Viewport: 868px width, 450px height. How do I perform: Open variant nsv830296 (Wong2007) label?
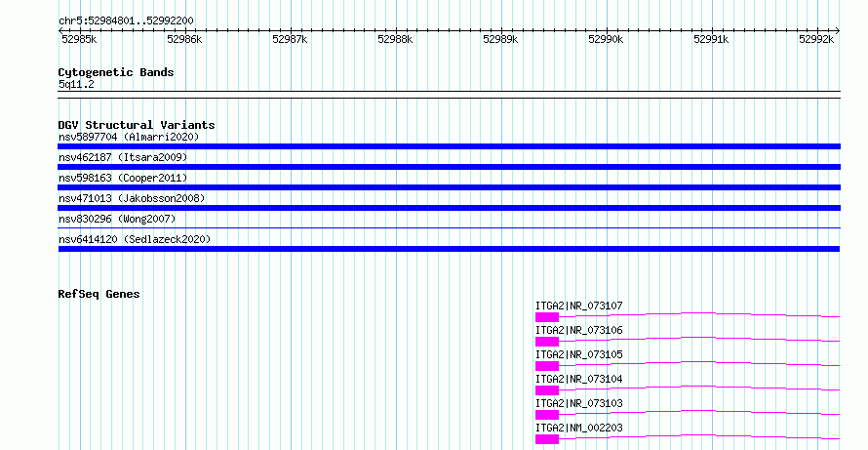click(x=117, y=219)
